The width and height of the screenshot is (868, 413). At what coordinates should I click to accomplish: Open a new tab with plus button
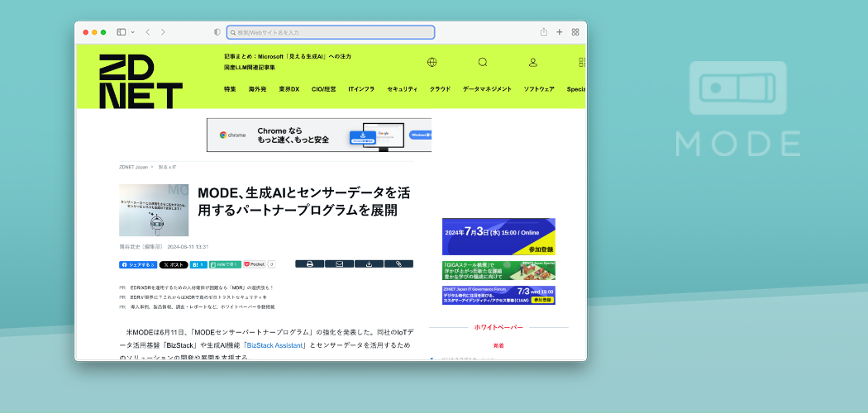click(x=560, y=32)
